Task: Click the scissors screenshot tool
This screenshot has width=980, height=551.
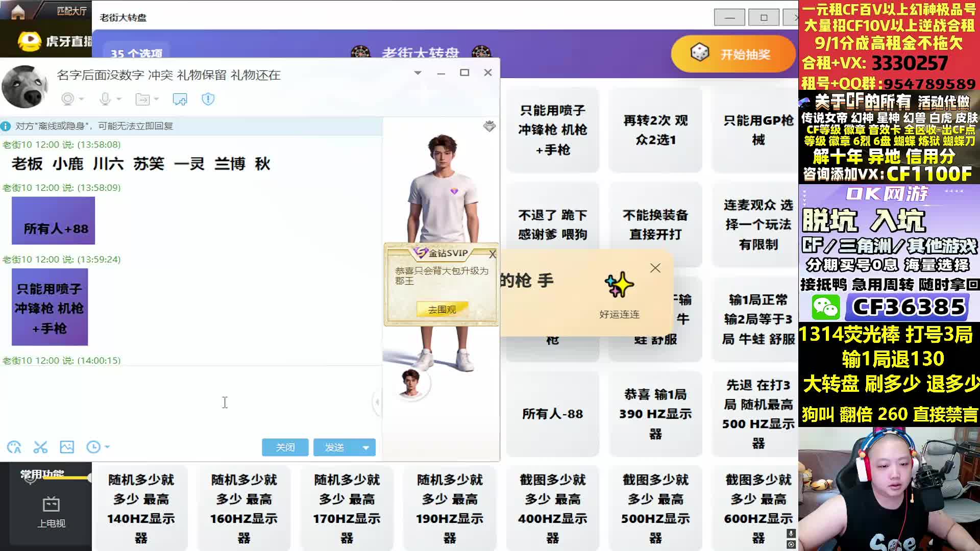Action: pos(40,447)
